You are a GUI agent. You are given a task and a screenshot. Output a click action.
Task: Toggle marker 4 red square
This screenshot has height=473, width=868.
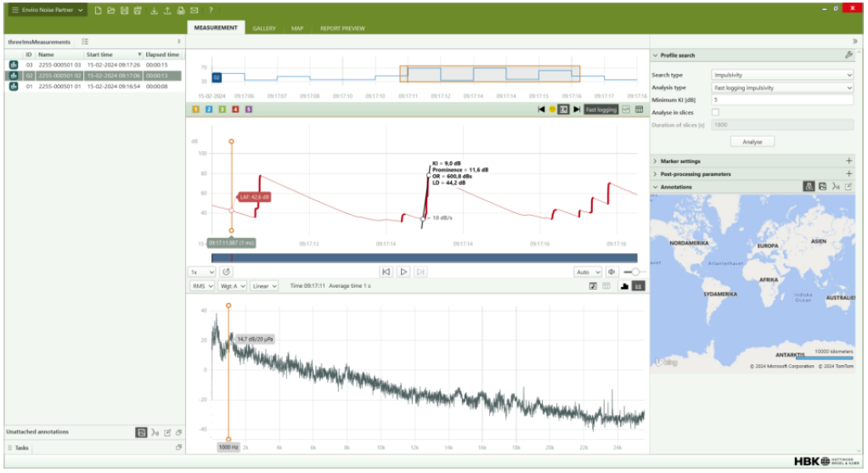point(235,110)
